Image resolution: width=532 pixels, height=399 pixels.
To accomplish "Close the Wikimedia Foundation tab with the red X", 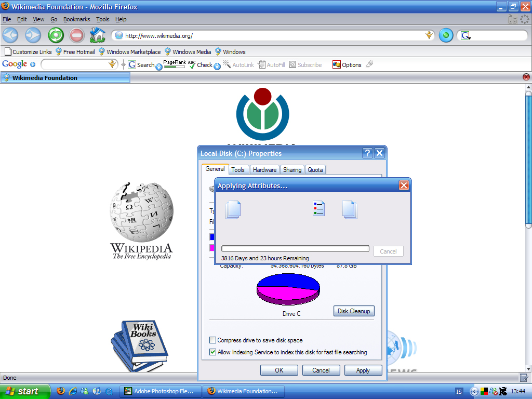I will click(526, 77).
